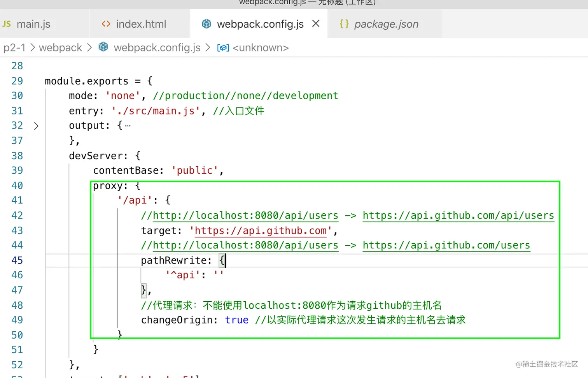Click line number 52 in the gutter
This screenshot has width=588, height=378.
17,365
